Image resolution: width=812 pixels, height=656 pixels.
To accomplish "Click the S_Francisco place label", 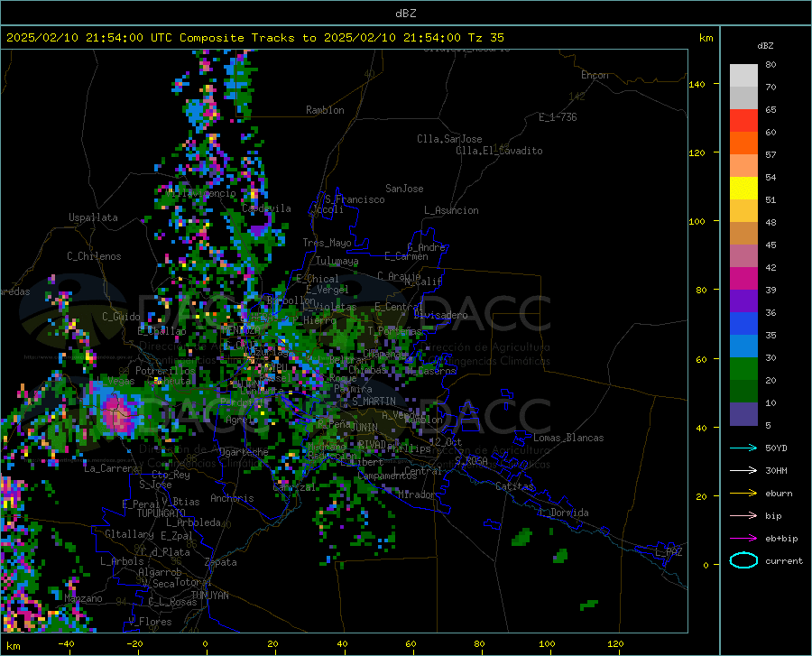I will pyautogui.click(x=355, y=199).
